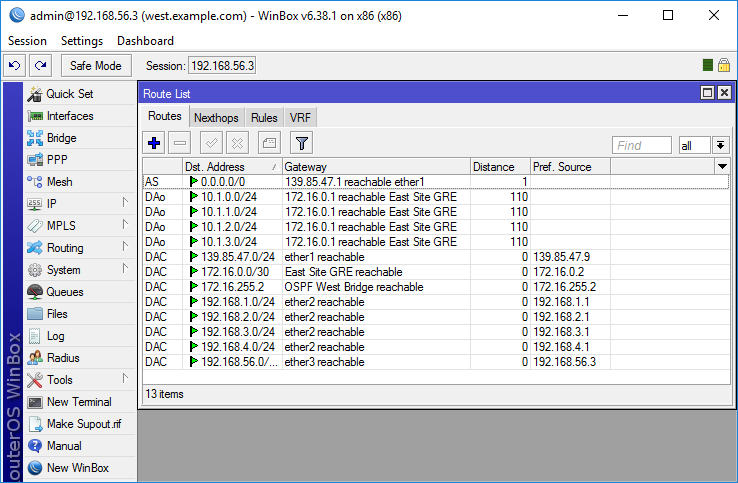Open the Interfaces sidebar item
This screenshot has width=738, height=483.
pyautogui.click(x=79, y=116)
